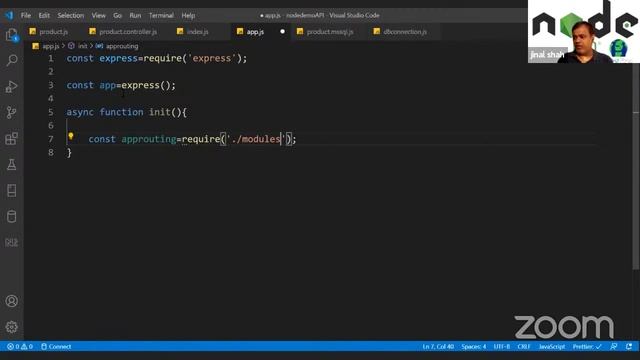This screenshot has width=640, height=360.
Task: Click the feedback icon in status bar
Action: pyautogui.click(x=613, y=347)
